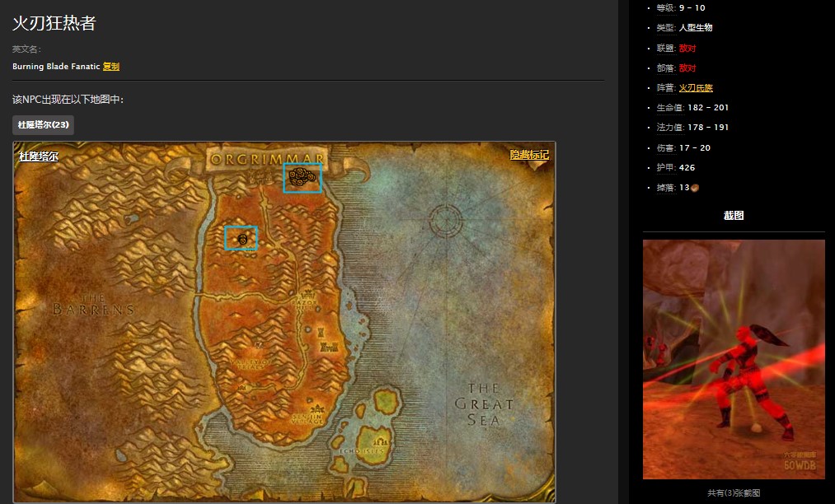Select the 杜隆塔尔(23) map tab
The width and height of the screenshot is (835, 504).
(43, 125)
